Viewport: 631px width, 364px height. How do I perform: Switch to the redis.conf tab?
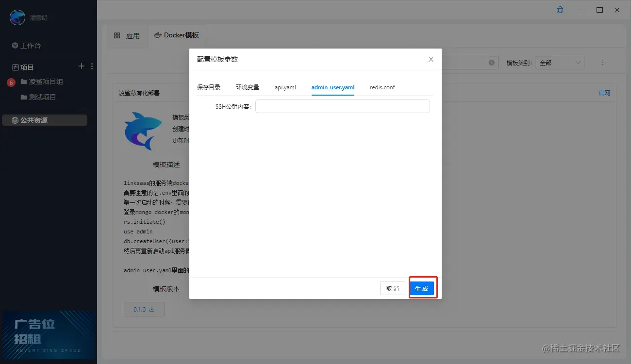[x=382, y=87]
